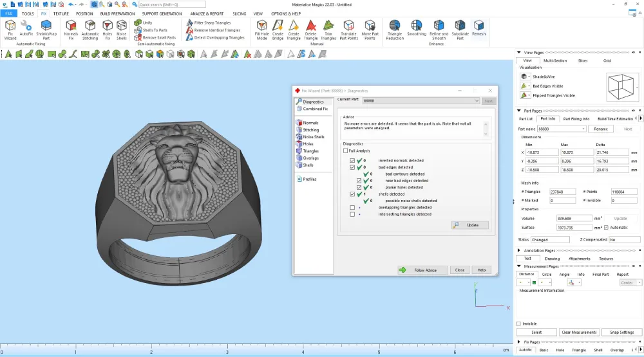Open the Support Generation ribbon tab
This screenshot has height=357, width=644.
[162, 14]
